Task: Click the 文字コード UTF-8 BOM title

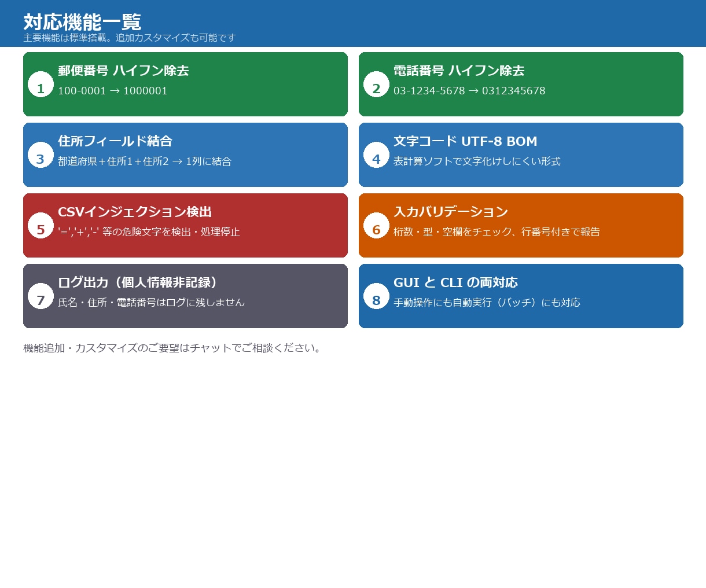Action: 465,141
